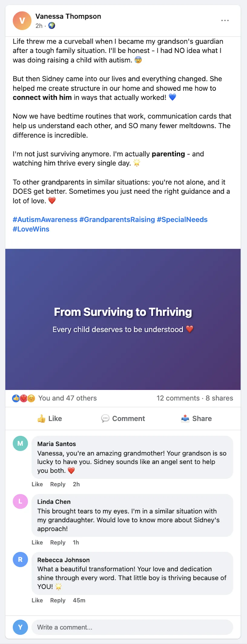Reply to Linda Chen's comment

pyautogui.click(x=58, y=542)
